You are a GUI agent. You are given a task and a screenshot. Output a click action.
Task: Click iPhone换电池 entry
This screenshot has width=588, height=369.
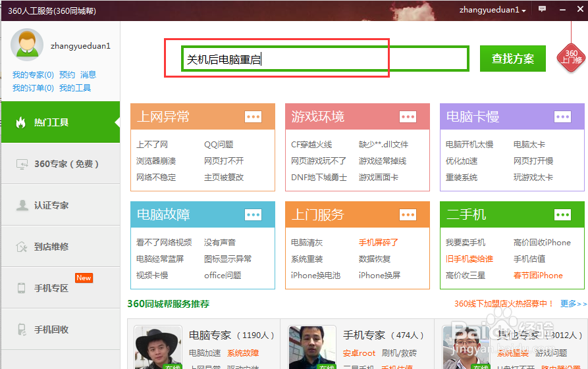pyautogui.click(x=316, y=276)
